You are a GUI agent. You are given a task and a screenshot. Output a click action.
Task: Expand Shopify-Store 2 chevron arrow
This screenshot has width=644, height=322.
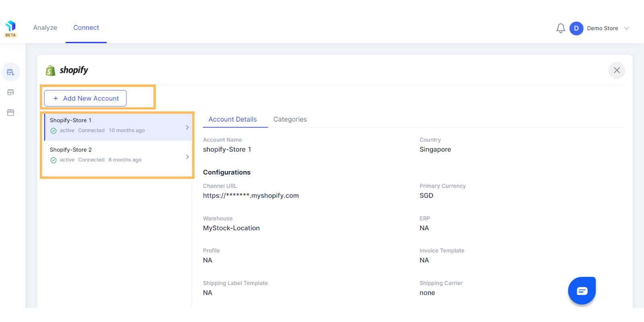coord(187,157)
